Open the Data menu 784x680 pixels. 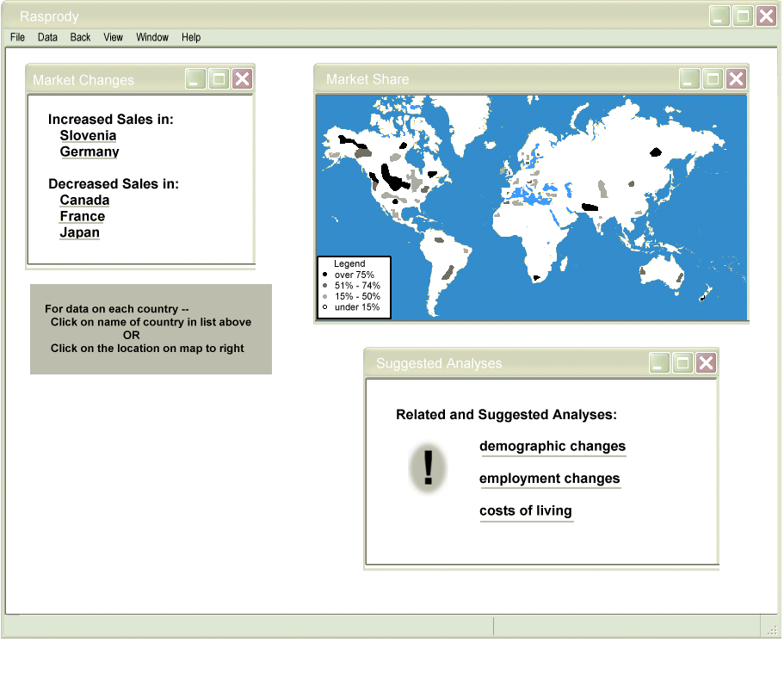point(47,37)
